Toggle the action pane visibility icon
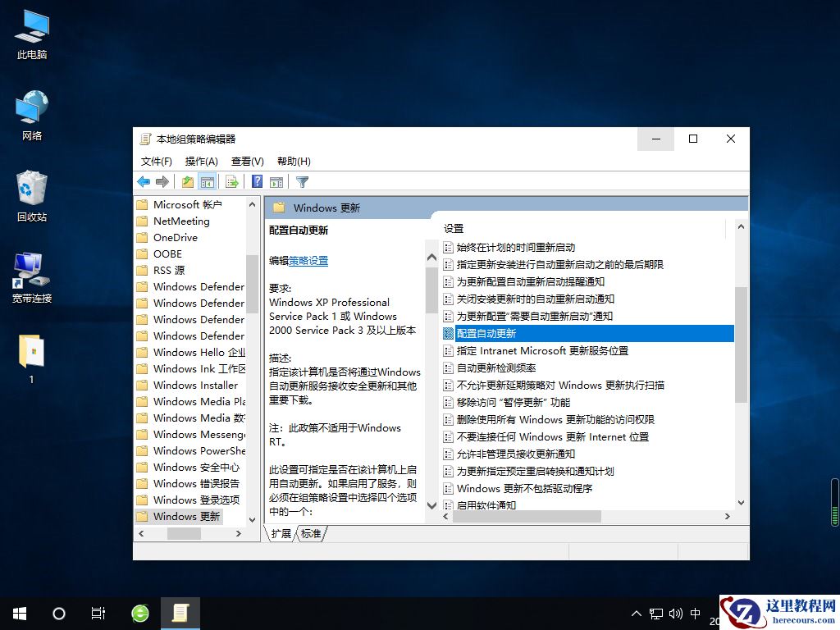 [x=275, y=181]
